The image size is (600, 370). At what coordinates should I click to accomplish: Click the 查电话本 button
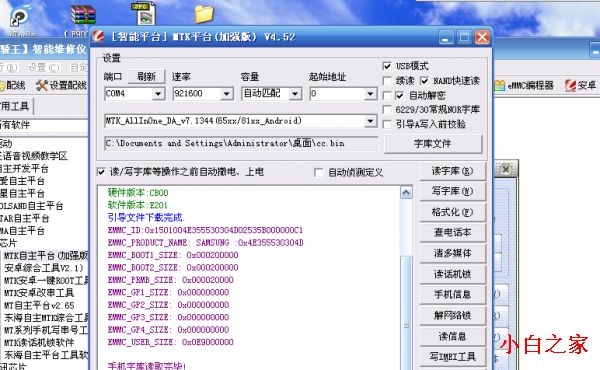[452, 232]
